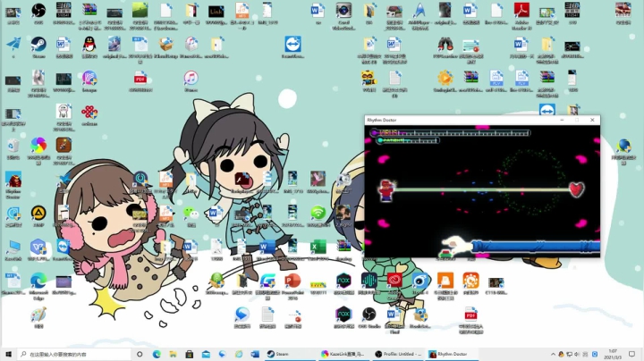Select the Nox icon beside OBS Studio shortcut
Screen dimensions: 644x361
pyautogui.click(x=343, y=315)
